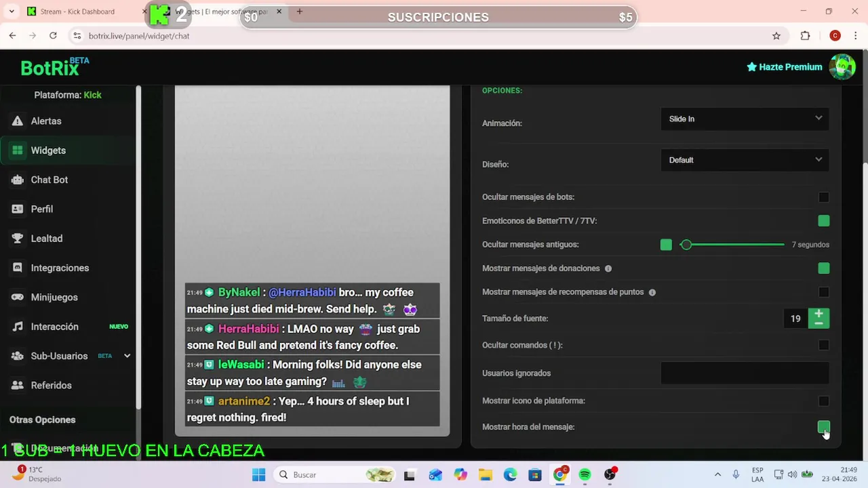This screenshot has height=488, width=868.
Task: Click the Sub-Usuarios group icon
Action: point(18,356)
